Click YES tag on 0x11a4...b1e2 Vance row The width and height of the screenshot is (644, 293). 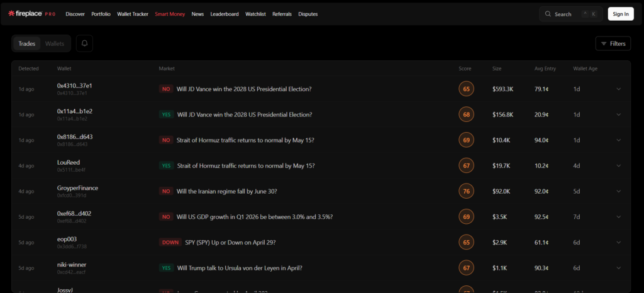[x=166, y=114]
